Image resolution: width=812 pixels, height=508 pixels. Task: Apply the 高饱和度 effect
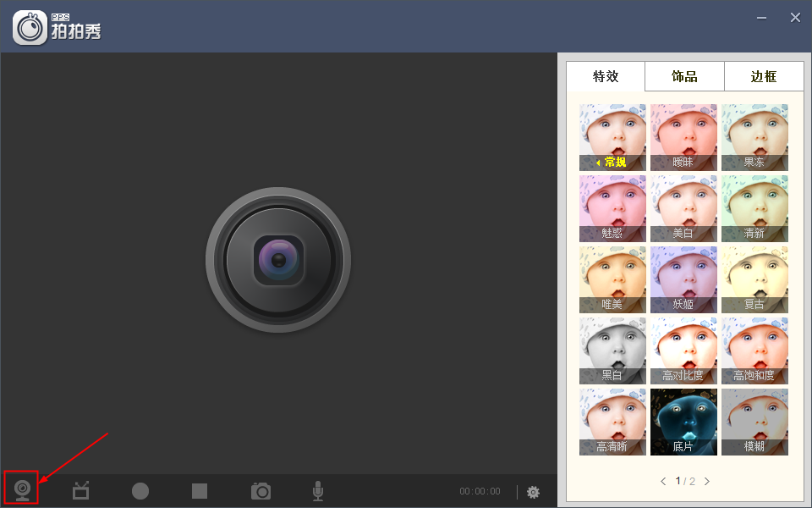coord(754,351)
